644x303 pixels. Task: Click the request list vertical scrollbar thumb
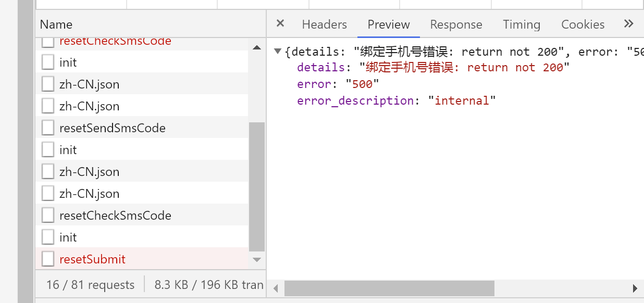click(x=257, y=186)
